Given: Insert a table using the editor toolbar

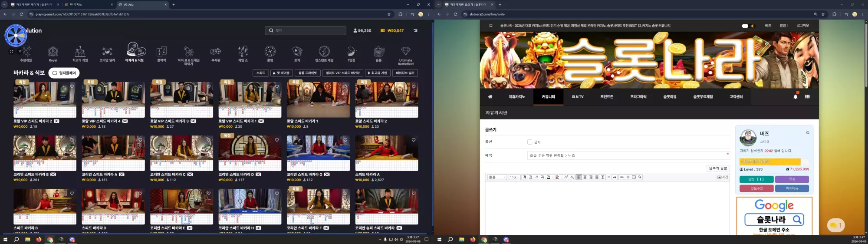Looking at the screenshot, I should coord(634,177).
